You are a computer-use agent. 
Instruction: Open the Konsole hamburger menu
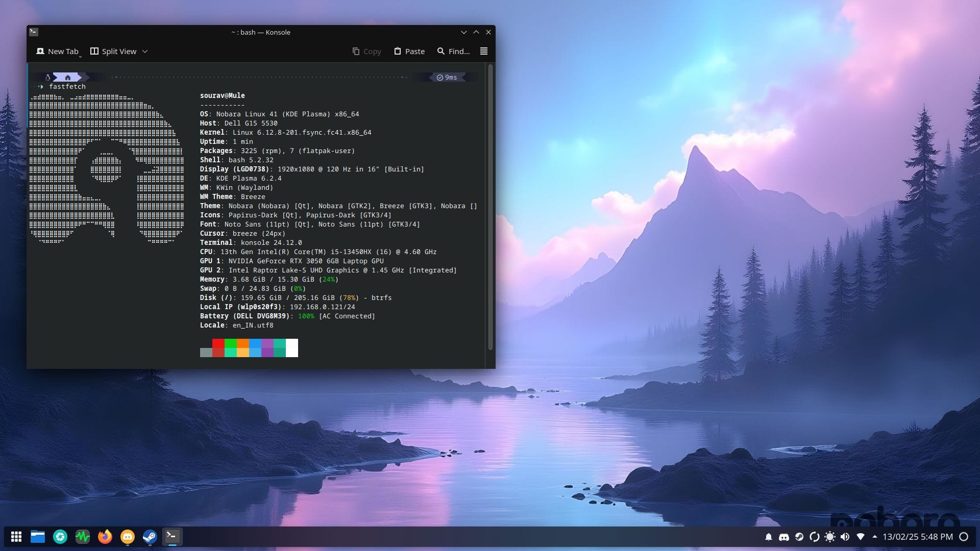click(x=483, y=51)
